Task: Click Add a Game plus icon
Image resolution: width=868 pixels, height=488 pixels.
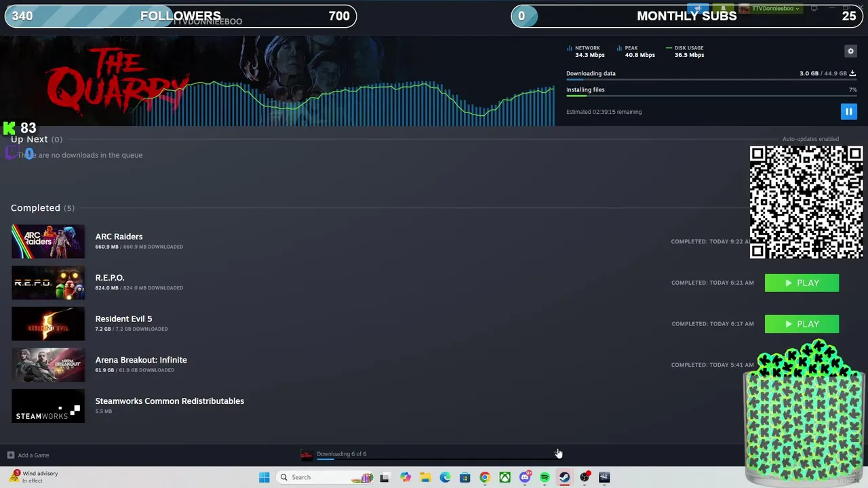Action: pyautogui.click(x=10, y=455)
